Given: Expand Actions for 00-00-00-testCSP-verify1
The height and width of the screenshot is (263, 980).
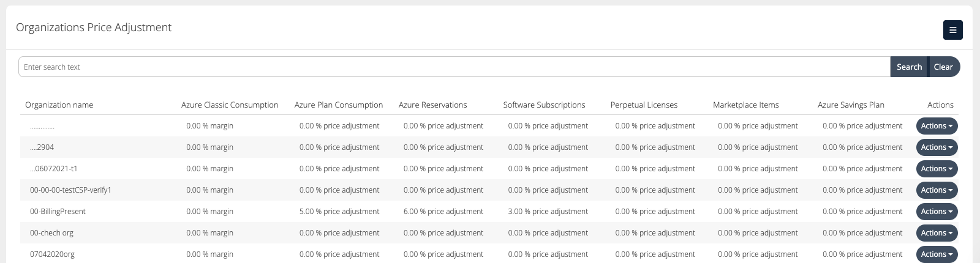Looking at the screenshot, I should click(x=937, y=190).
